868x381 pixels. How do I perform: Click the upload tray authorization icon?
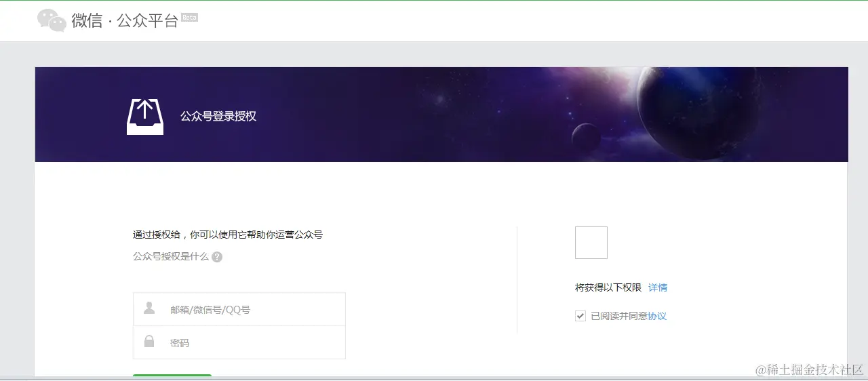[145, 117]
